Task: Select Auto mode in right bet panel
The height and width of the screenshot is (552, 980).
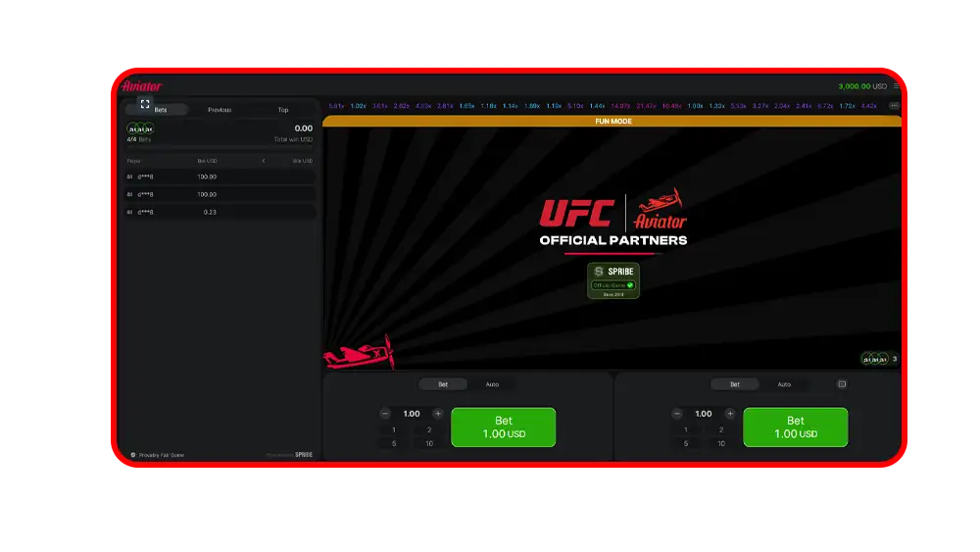Action: pyautogui.click(x=784, y=384)
